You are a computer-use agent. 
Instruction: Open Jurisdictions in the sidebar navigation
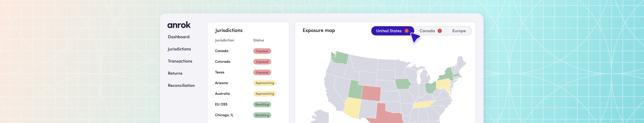coord(179,49)
